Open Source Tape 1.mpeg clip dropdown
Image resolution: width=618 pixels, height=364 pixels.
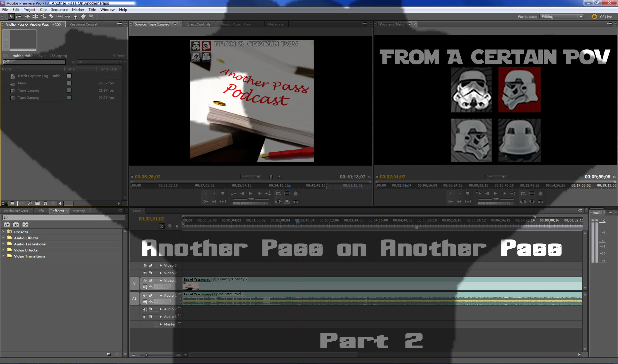coord(175,24)
